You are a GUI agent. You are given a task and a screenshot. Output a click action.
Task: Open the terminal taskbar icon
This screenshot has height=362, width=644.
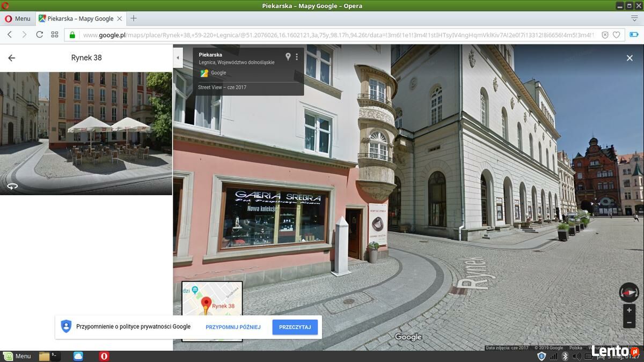55,356
